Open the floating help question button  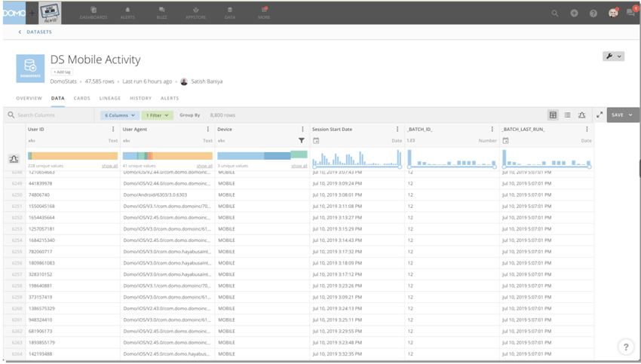coord(625,347)
